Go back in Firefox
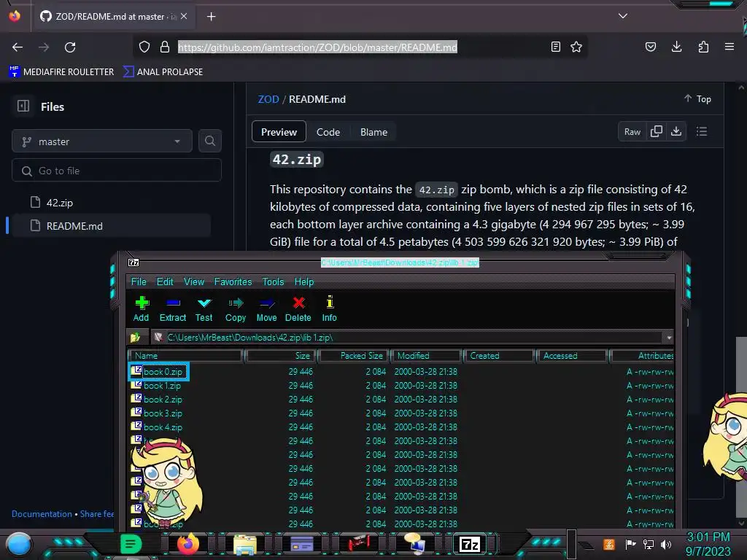 18,47
